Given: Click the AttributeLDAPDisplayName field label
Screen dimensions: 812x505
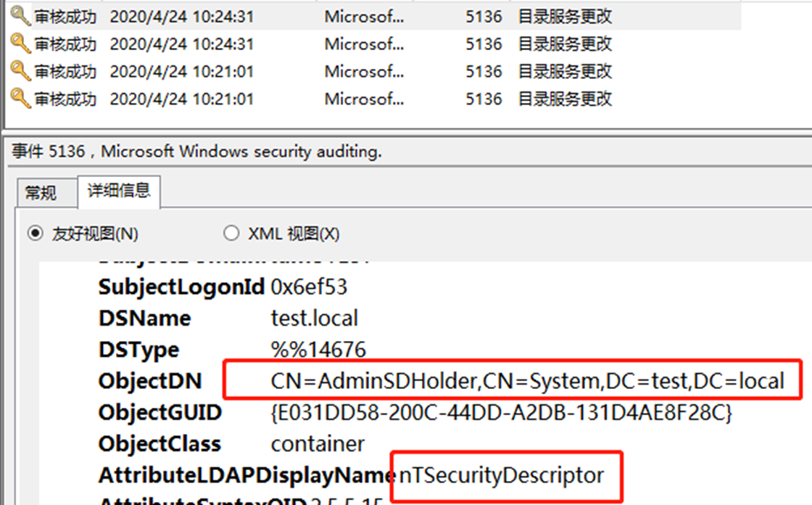Looking at the screenshot, I should [246, 475].
